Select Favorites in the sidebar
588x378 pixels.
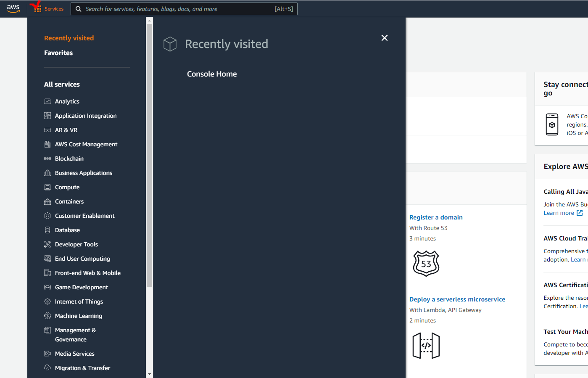point(58,53)
